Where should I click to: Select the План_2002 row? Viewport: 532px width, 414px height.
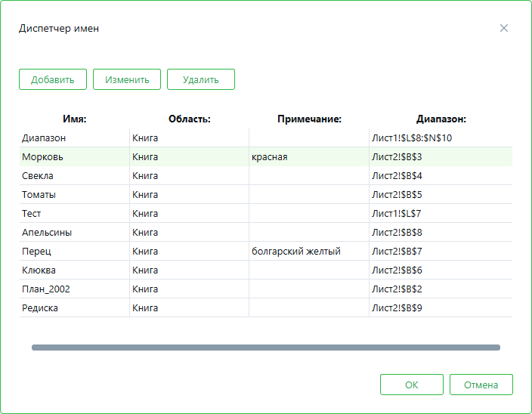pyautogui.click(x=46, y=289)
